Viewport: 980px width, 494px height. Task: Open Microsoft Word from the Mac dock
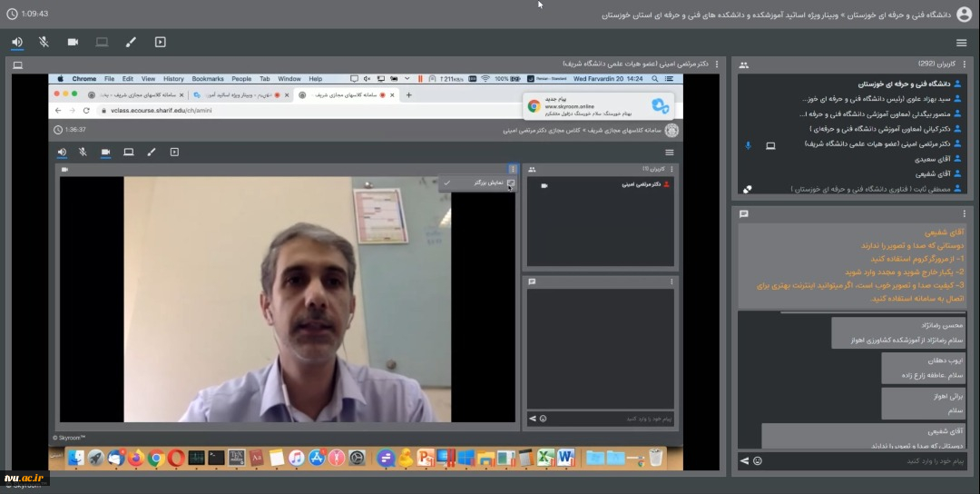[565, 459]
